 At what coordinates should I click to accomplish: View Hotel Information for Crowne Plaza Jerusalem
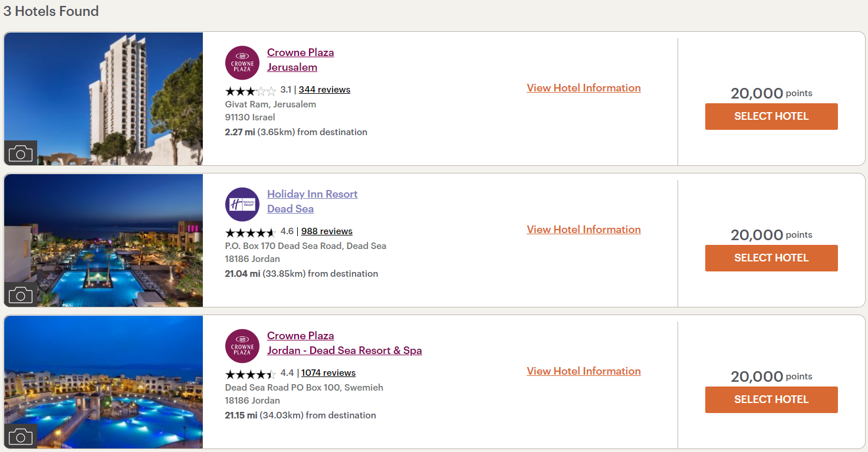pyautogui.click(x=584, y=88)
